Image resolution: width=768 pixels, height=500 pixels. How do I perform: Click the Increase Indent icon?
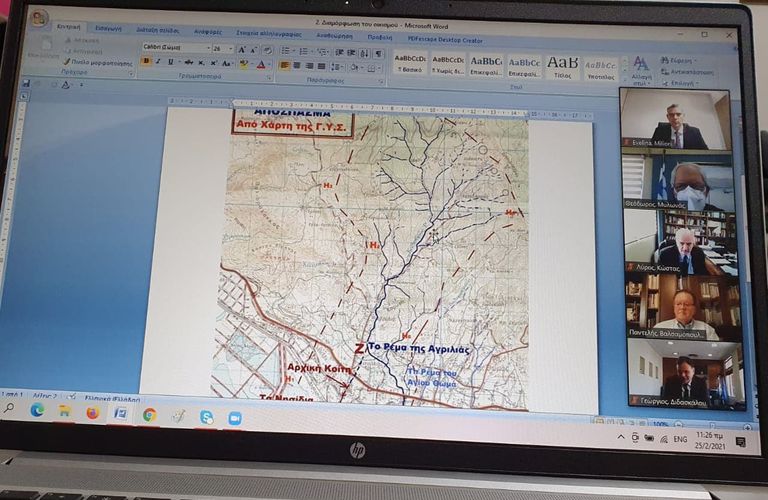tap(351, 53)
